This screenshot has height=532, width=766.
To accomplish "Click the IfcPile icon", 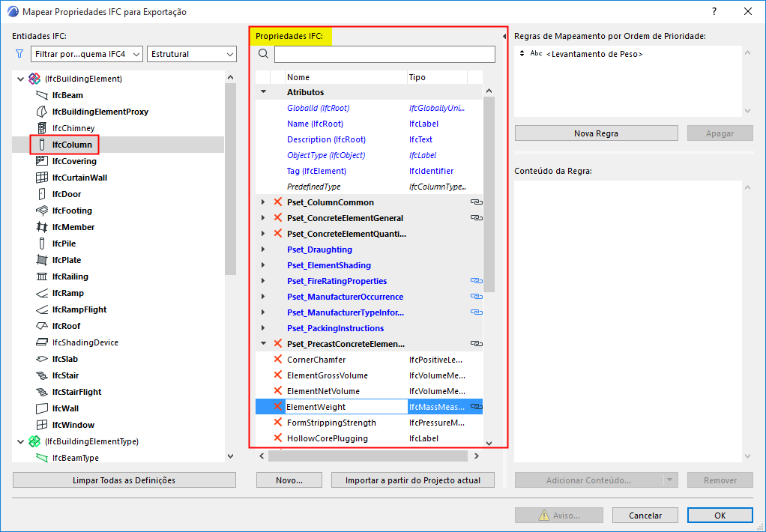I will pyautogui.click(x=42, y=244).
